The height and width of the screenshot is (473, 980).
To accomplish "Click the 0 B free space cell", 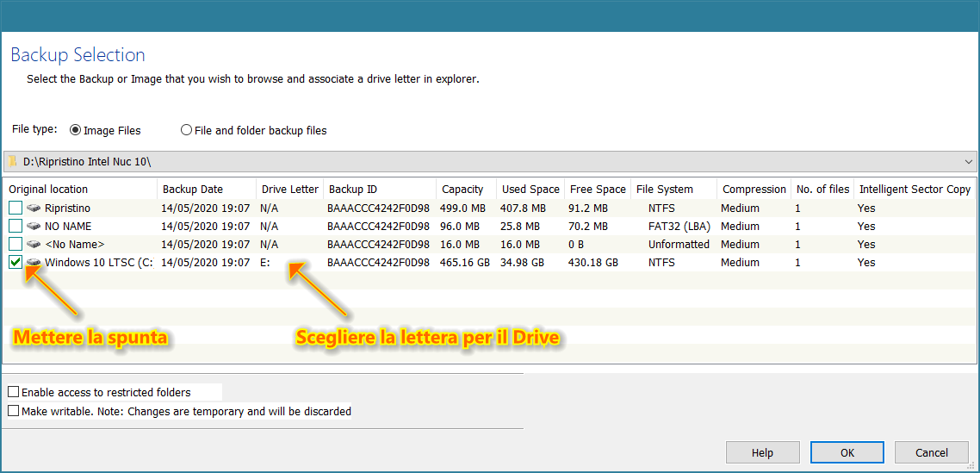I will pos(575,244).
